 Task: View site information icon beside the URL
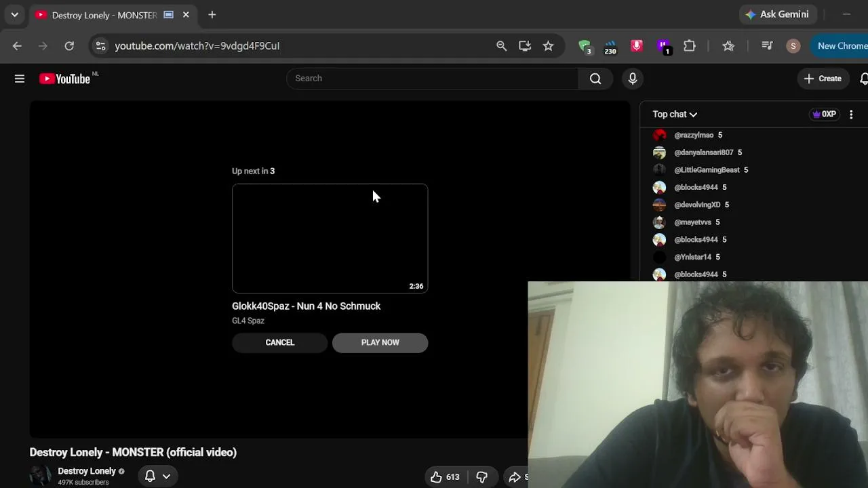click(x=100, y=46)
